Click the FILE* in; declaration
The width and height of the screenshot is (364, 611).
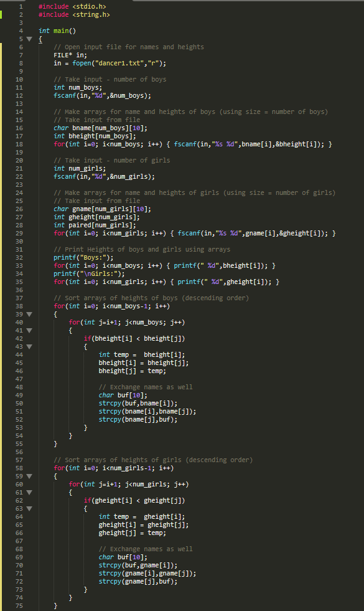pos(70,55)
